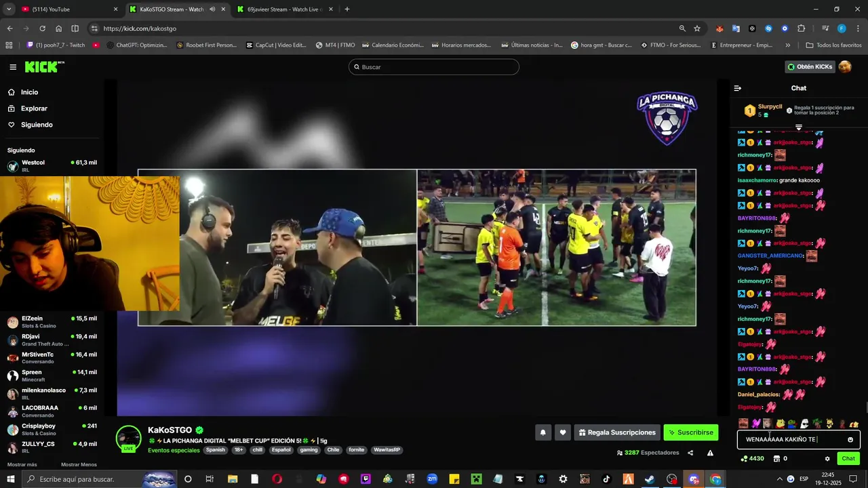This screenshot has width=868, height=488.
Task: Reload the page
Action: 42,28
